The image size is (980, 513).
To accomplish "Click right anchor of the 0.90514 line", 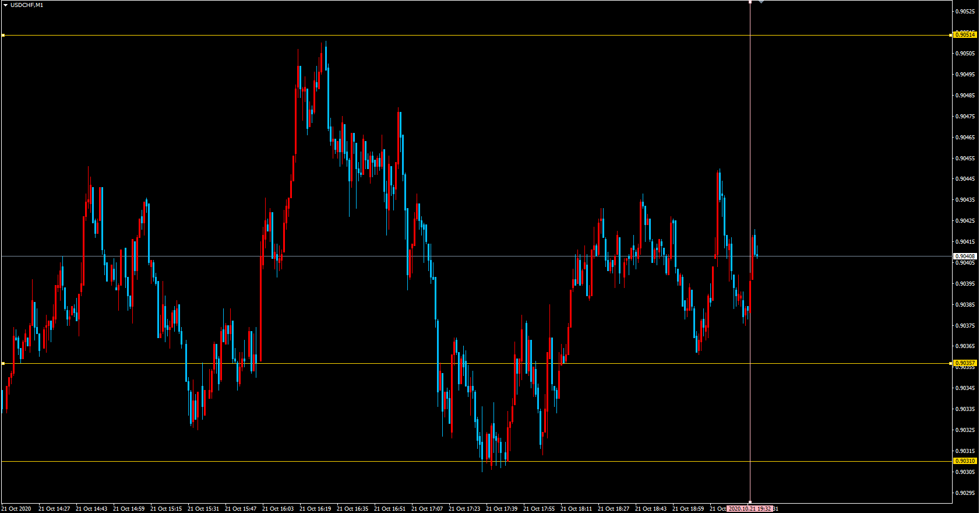I will [x=951, y=36].
